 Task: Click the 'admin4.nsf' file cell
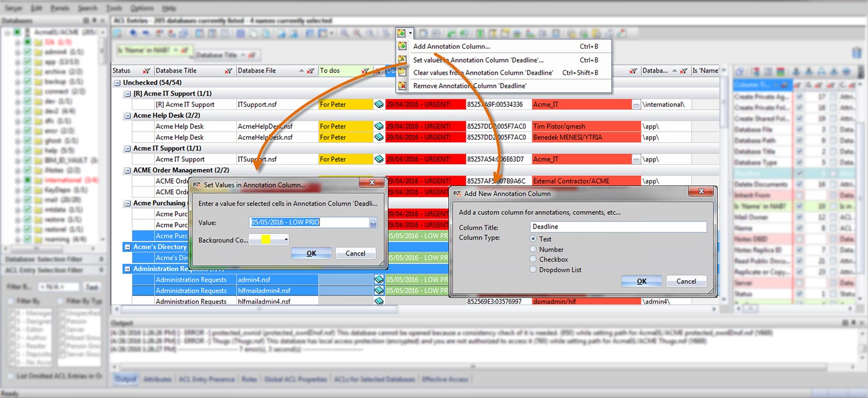click(277, 280)
